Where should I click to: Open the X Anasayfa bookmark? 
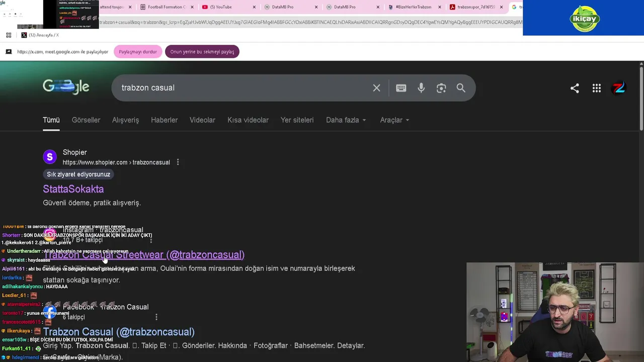[40, 35]
